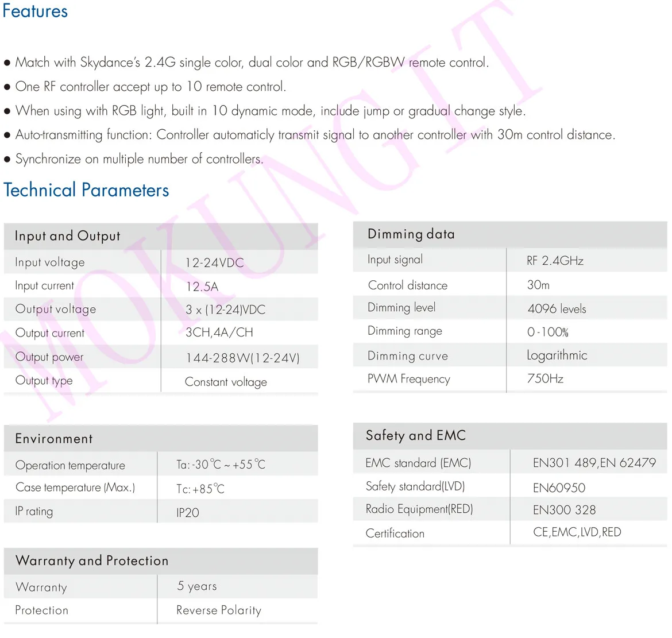
Task: Click the "30m" control distance value
Action: [538, 285]
